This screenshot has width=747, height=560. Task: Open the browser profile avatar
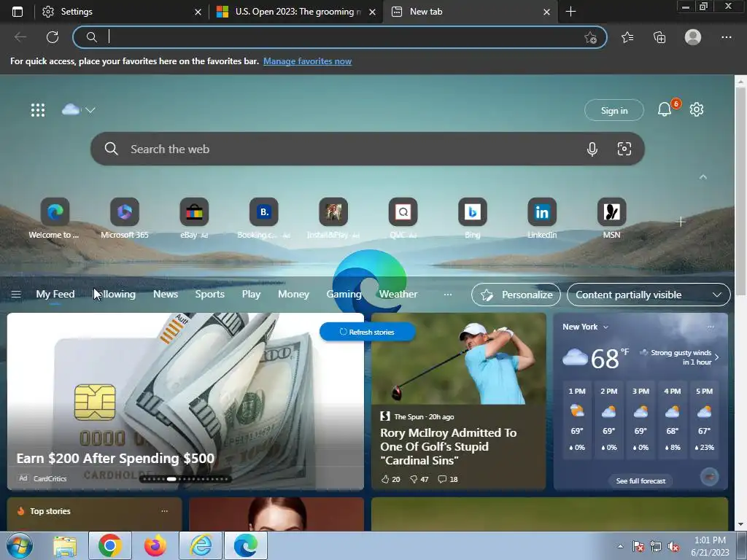693,37
